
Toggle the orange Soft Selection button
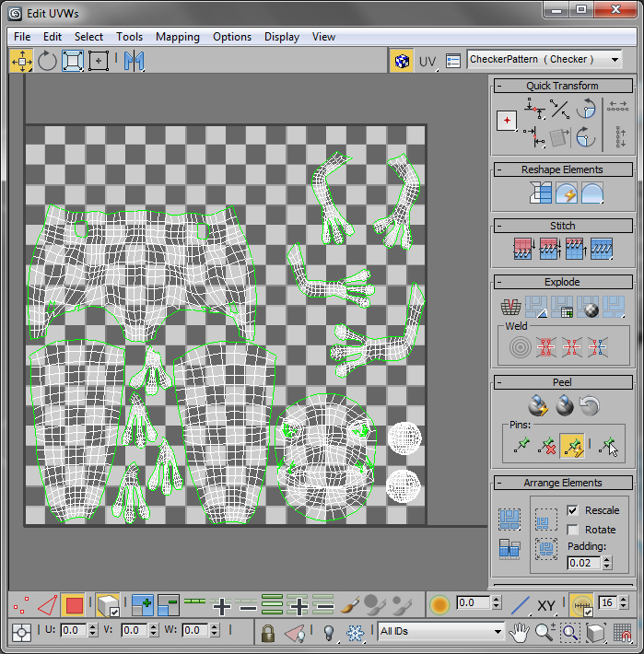click(x=439, y=605)
